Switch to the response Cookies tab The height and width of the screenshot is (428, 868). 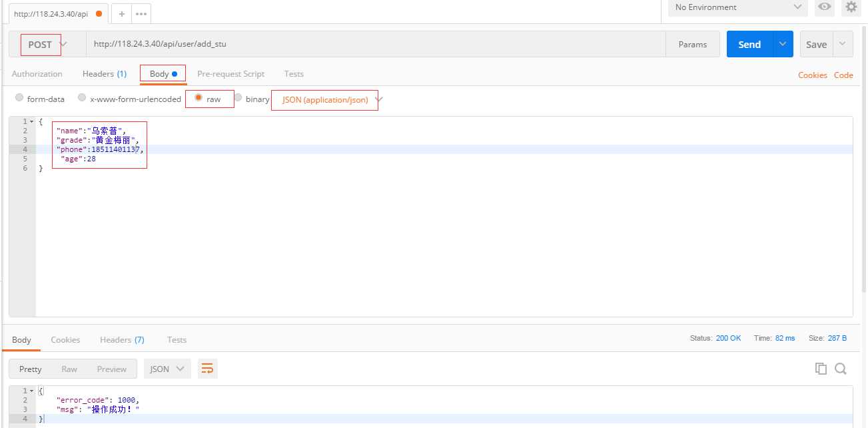pyautogui.click(x=65, y=340)
